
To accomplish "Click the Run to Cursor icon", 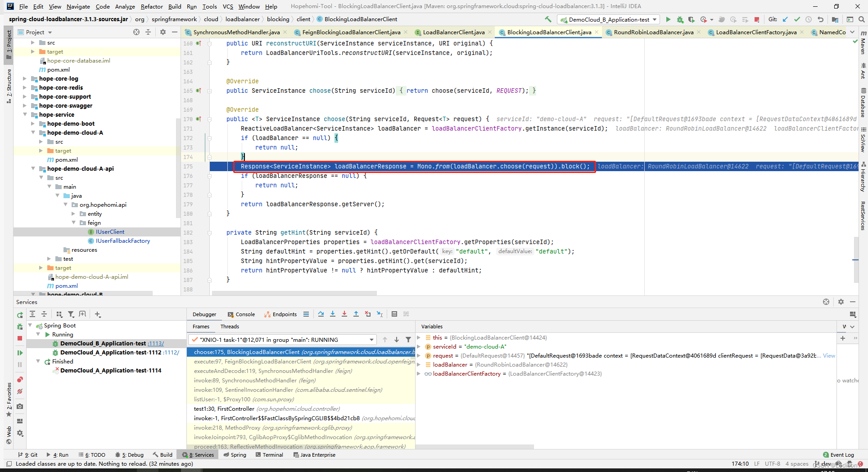I will (380, 314).
